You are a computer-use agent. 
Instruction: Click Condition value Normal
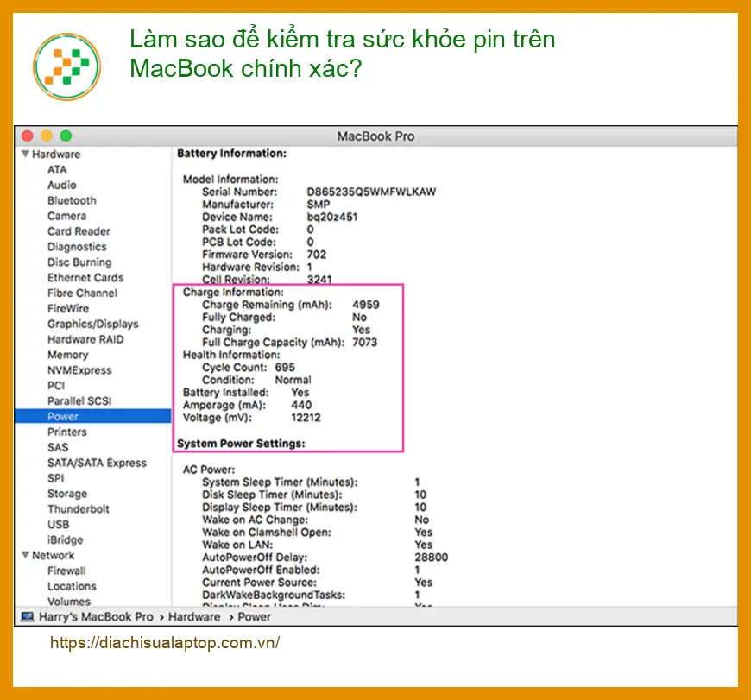293,380
